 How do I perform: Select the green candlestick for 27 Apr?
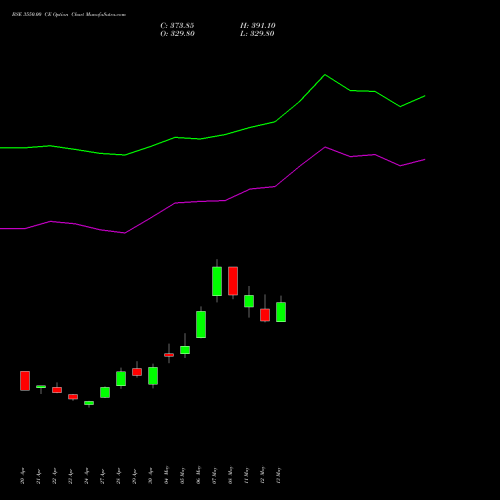105,392
